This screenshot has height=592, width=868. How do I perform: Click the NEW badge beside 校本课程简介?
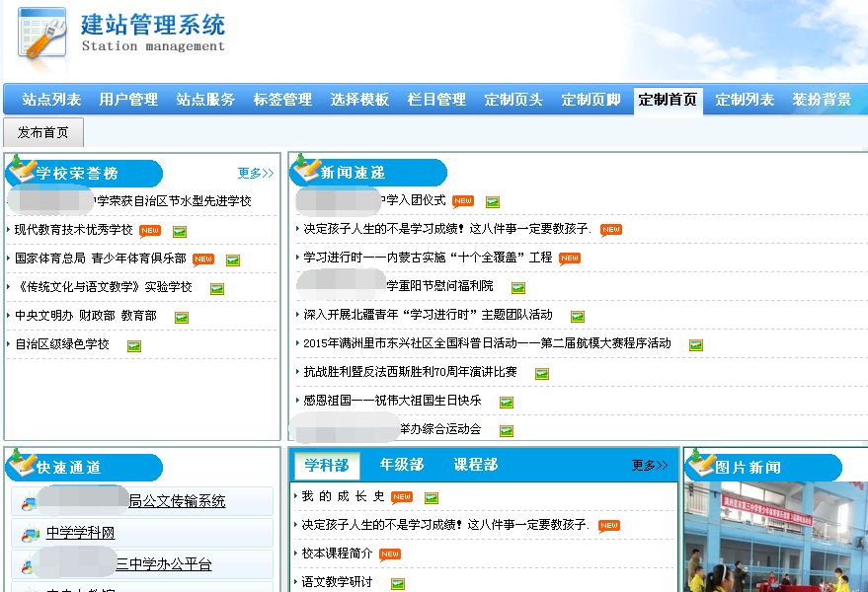pyautogui.click(x=390, y=555)
